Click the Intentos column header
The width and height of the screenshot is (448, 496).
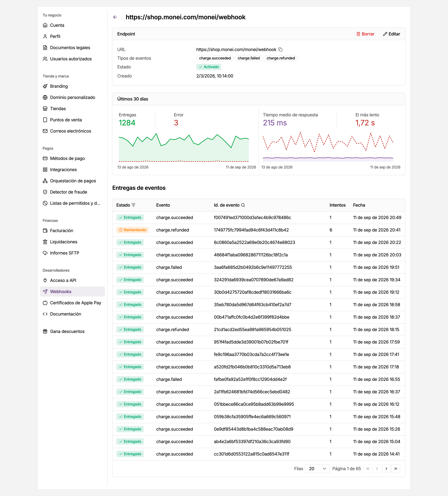coord(337,205)
